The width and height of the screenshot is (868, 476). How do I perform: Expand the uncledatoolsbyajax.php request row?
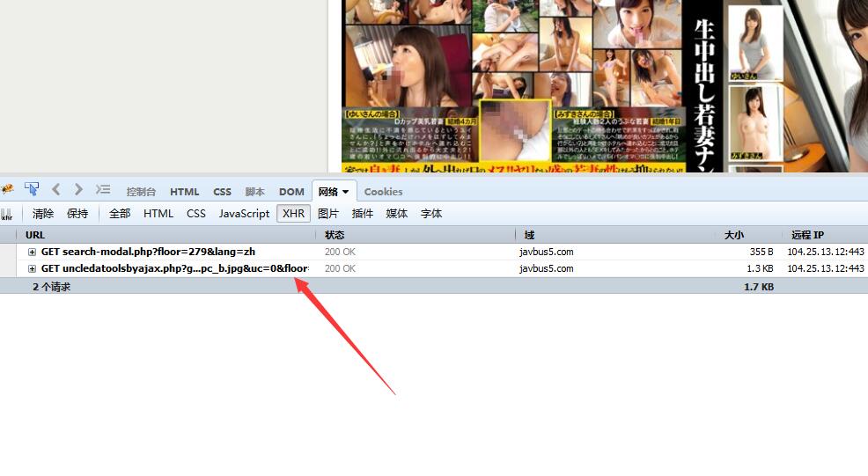[x=32, y=268]
